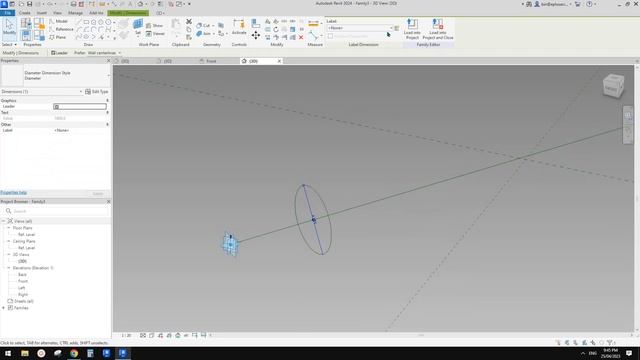
Task: Click the Measure between points icon
Action: 313,36
